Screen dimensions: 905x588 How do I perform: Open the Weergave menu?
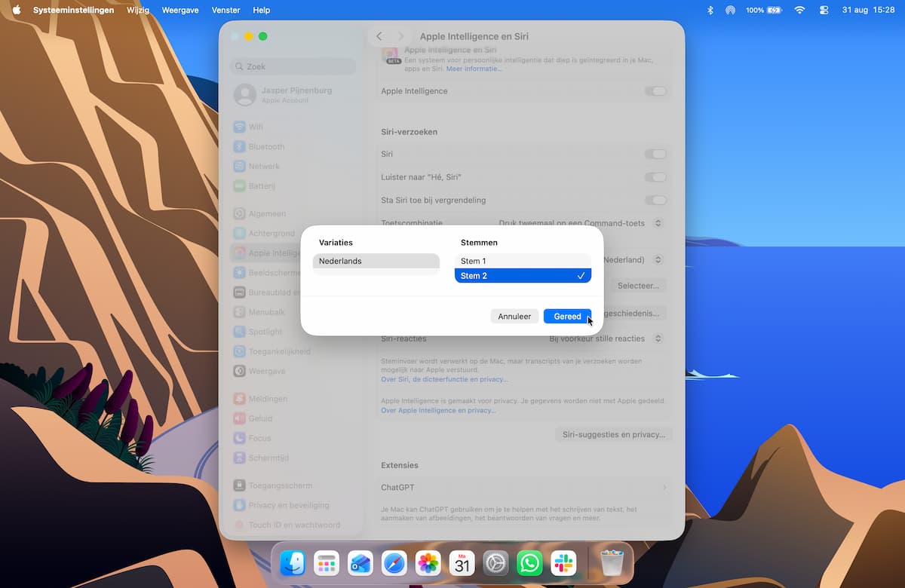[x=179, y=10]
